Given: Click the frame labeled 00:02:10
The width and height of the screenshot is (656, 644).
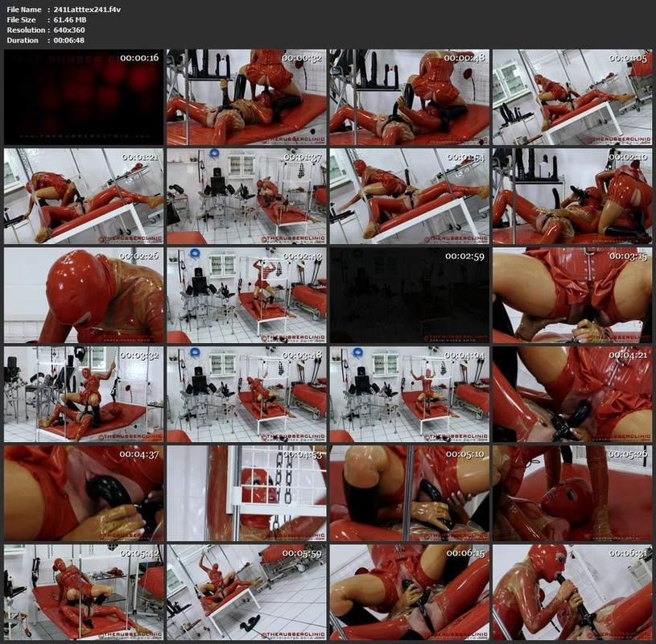Looking at the screenshot, I should click(x=572, y=196).
